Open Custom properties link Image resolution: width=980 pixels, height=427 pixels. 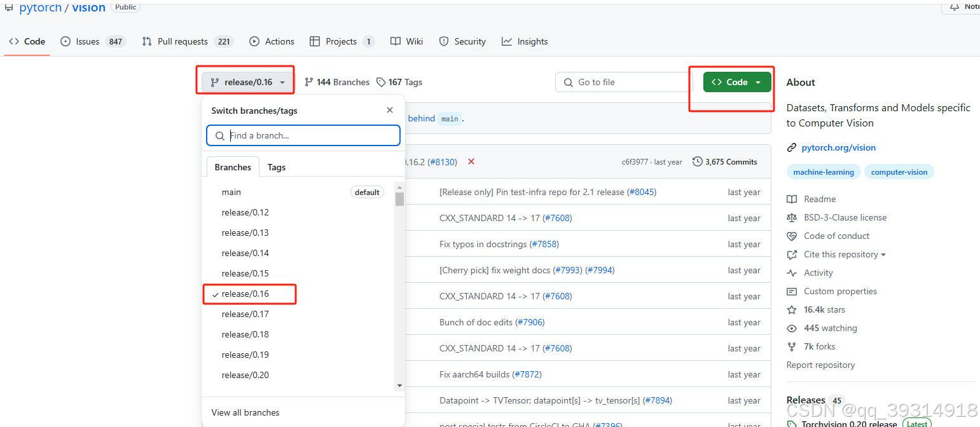click(832, 291)
